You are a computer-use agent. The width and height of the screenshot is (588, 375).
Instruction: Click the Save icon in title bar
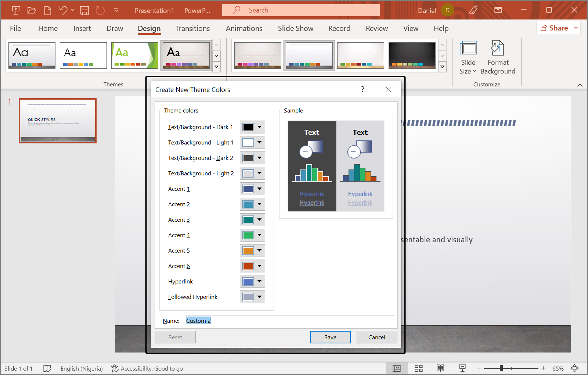tap(84, 10)
